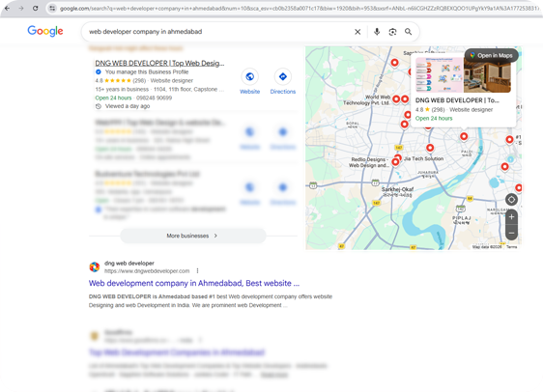543x392 pixels.
Task: Go back using browser back arrow
Action: click(x=8, y=9)
